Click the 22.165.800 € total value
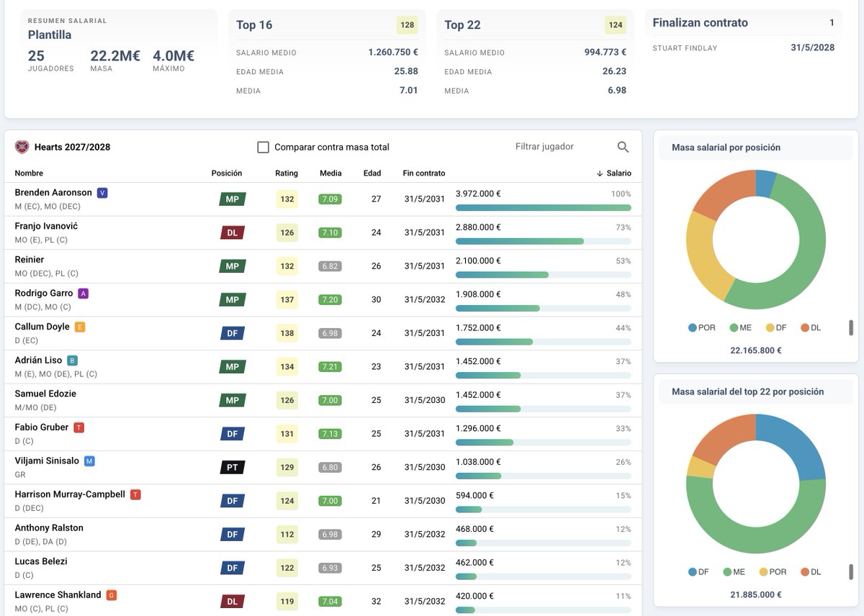This screenshot has width=864, height=616. point(756,350)
